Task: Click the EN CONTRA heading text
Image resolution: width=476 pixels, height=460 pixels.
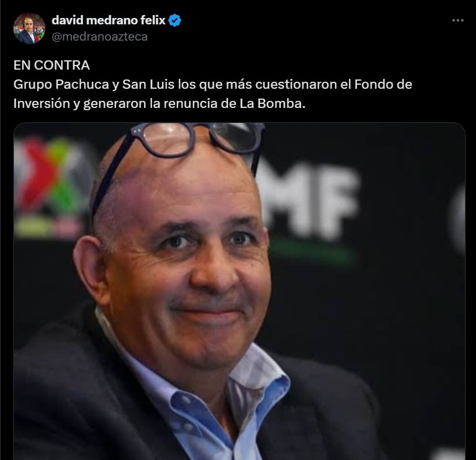Action: coord(52,65)
